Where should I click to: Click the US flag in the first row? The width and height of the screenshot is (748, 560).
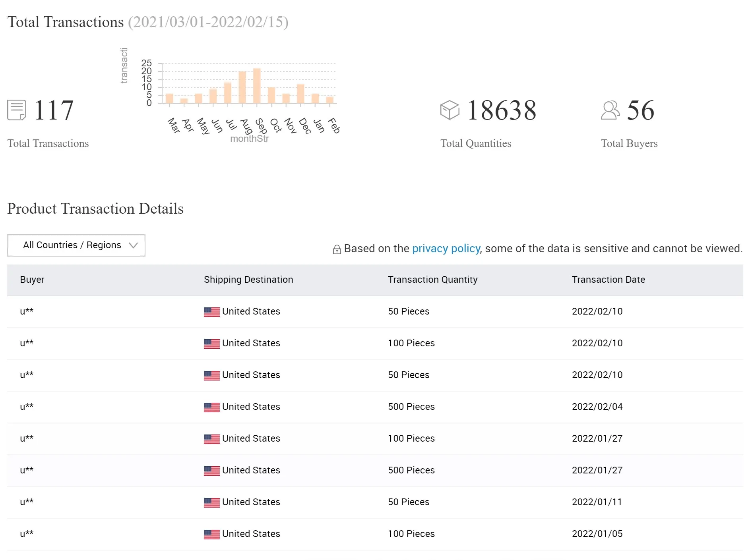pos(211,312)
